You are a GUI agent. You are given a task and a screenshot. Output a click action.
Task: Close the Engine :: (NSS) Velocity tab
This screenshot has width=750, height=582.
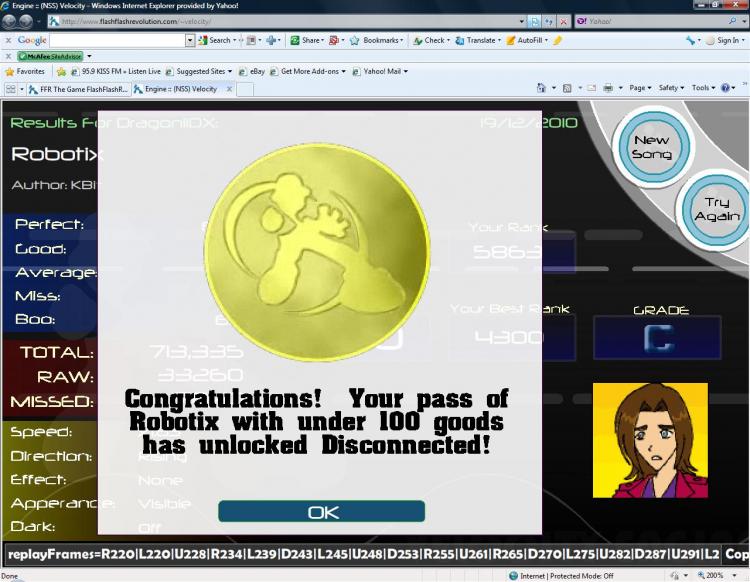(x=230, y=89)
